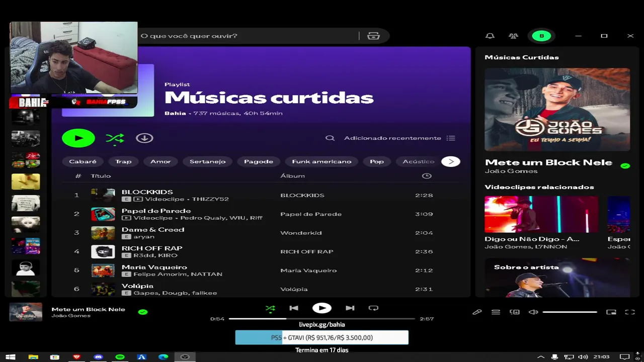Toggle shuffle in the playlist header
The image size is (644, 362).
[115, 138]
